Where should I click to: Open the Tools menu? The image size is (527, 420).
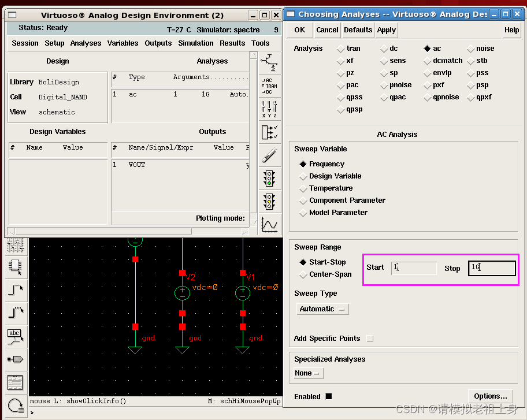[261, 43]
